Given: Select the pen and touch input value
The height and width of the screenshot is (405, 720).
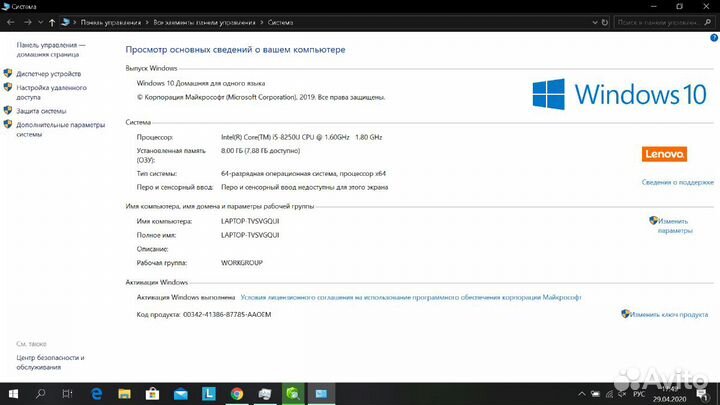Looking at the screenshot, I should coord(304,187).
